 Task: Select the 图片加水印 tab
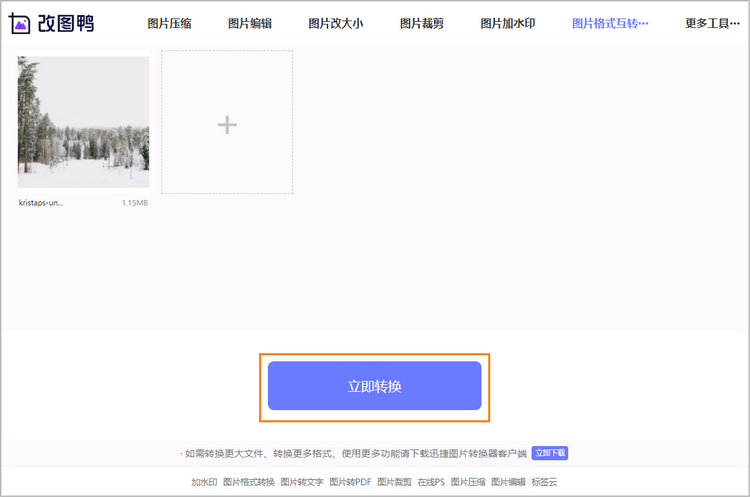508,23
